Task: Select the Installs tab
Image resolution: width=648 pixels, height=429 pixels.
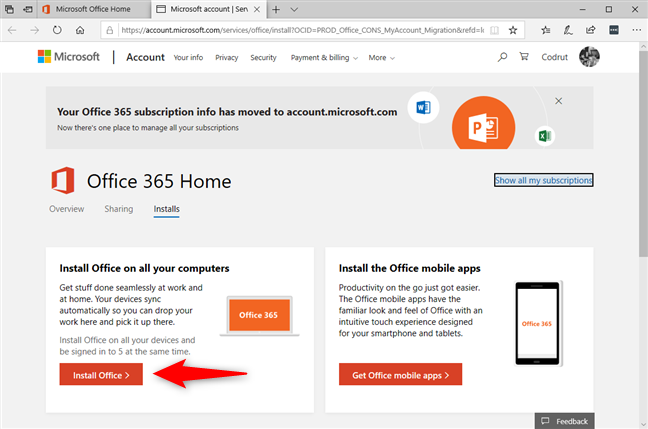Action: click(x=167, y=209)
